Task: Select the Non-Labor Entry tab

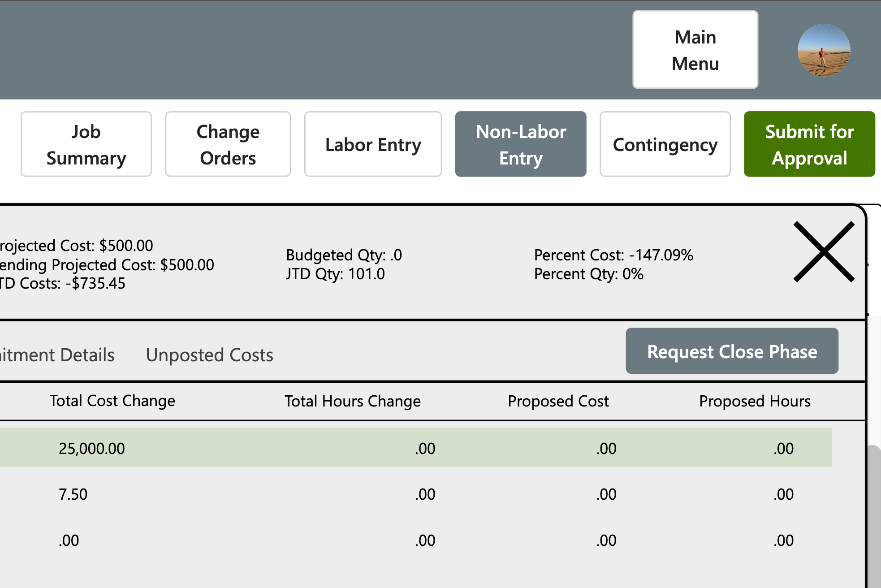Action: [x=521, y=144]
